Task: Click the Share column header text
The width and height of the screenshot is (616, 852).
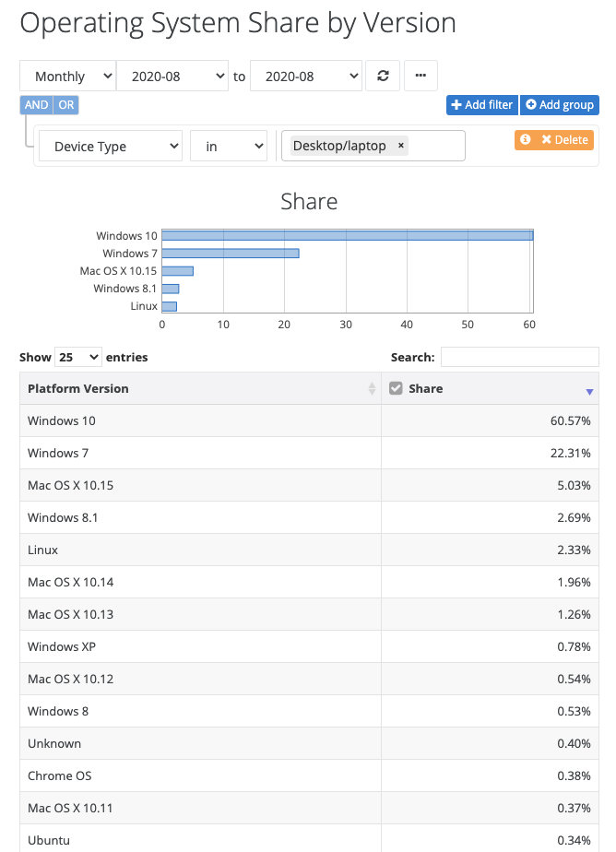Action: tap(425, 388)
